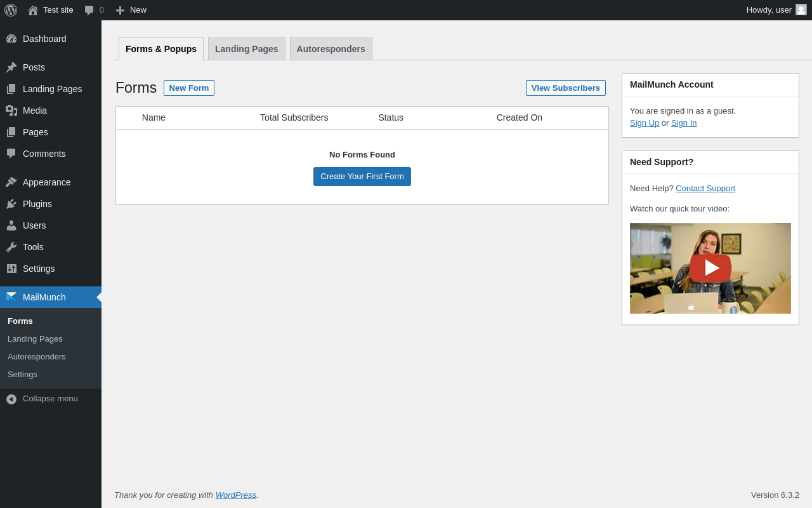Image resolution: width=812 pixels, height=508 pixels.
Task: Open the Appearance menu label
Action: click(x=47, y=182)
